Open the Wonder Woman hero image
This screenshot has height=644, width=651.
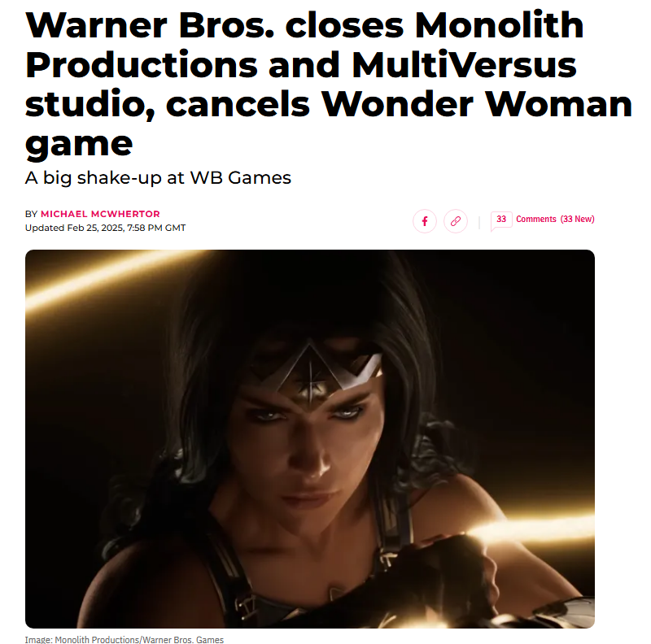[x=310, y=439]
